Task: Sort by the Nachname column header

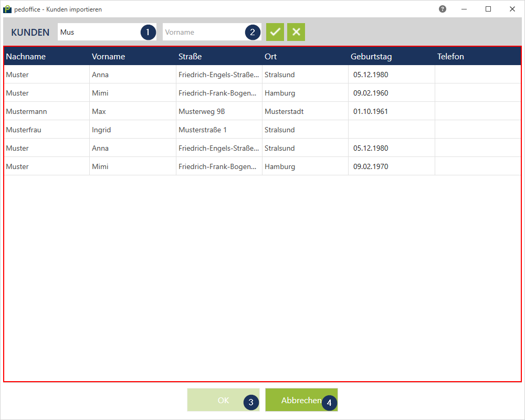Action: tap(26, 57)
